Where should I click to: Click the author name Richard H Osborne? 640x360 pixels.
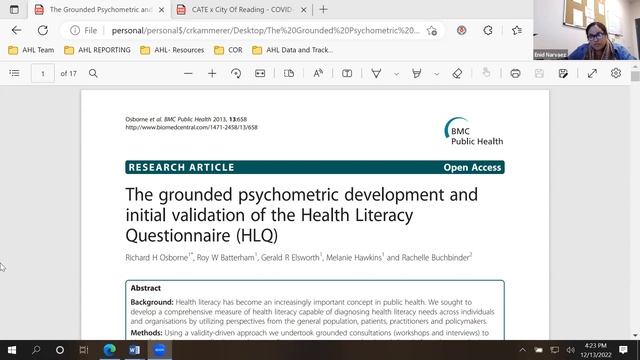[156, 258]
